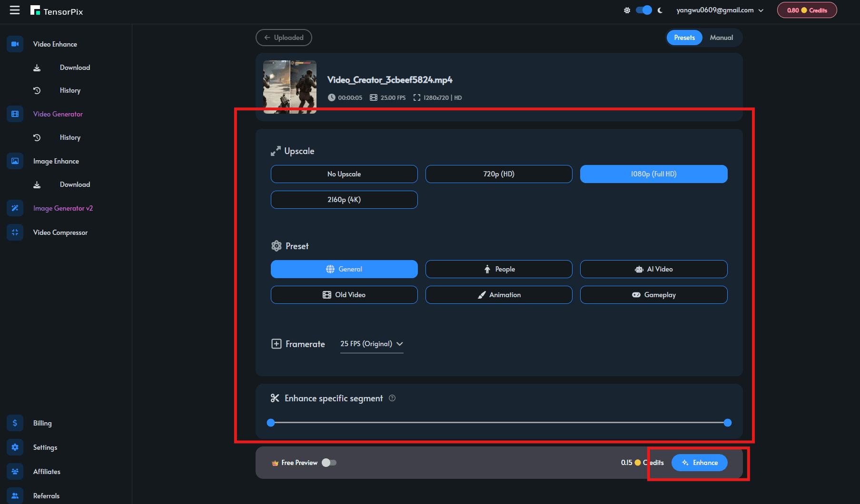
Task: Open History under Video Enhance
Action: tap(70, 90)
